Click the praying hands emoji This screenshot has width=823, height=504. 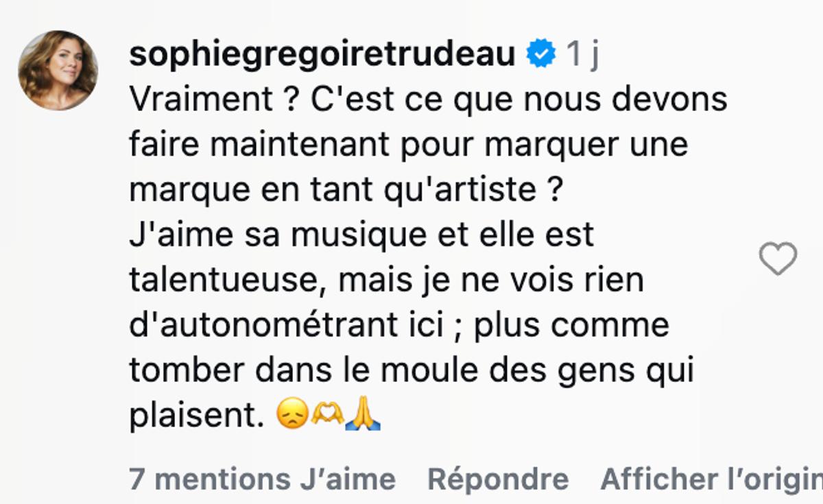point(363,416)
